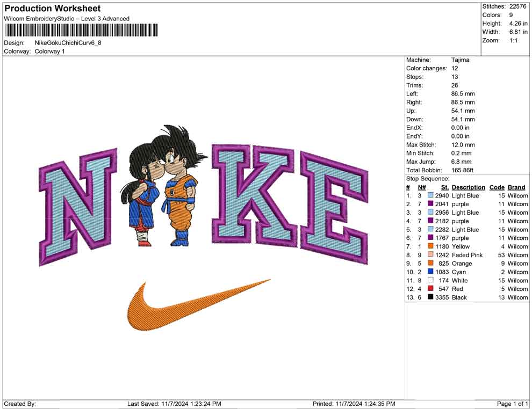This screenshot has height=409, width=532.
Task: Click the embroidered letter E in the design
Action: [x=334, y=208]
